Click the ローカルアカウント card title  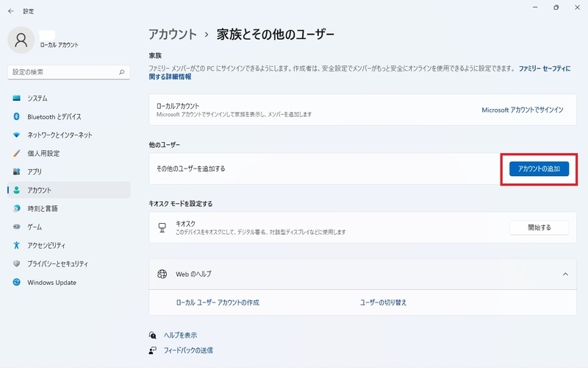pyautogui.click(x=178, y=106)
